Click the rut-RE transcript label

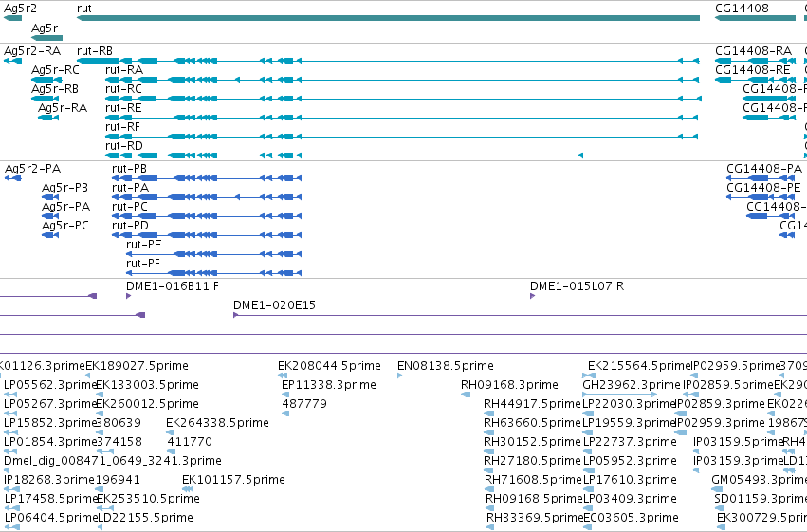123,108
